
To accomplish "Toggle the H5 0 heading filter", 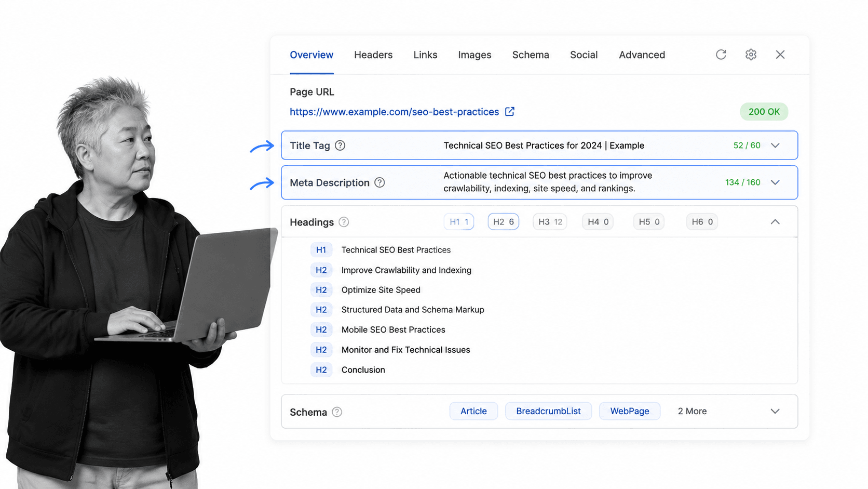I will point(649,222).
